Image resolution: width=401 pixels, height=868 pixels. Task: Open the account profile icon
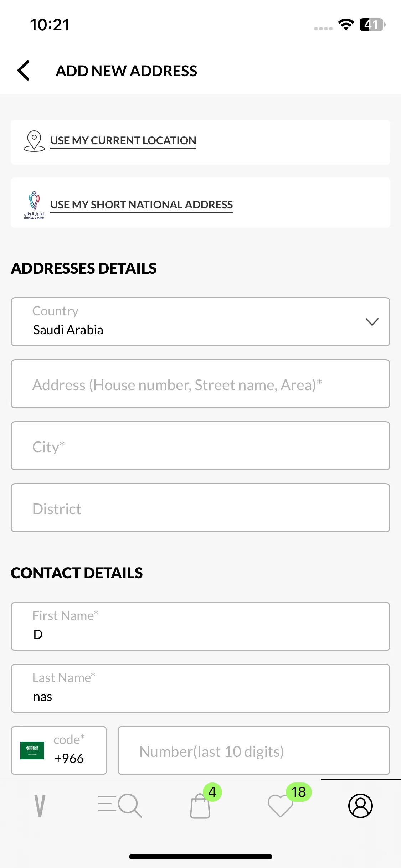point(360,806)
